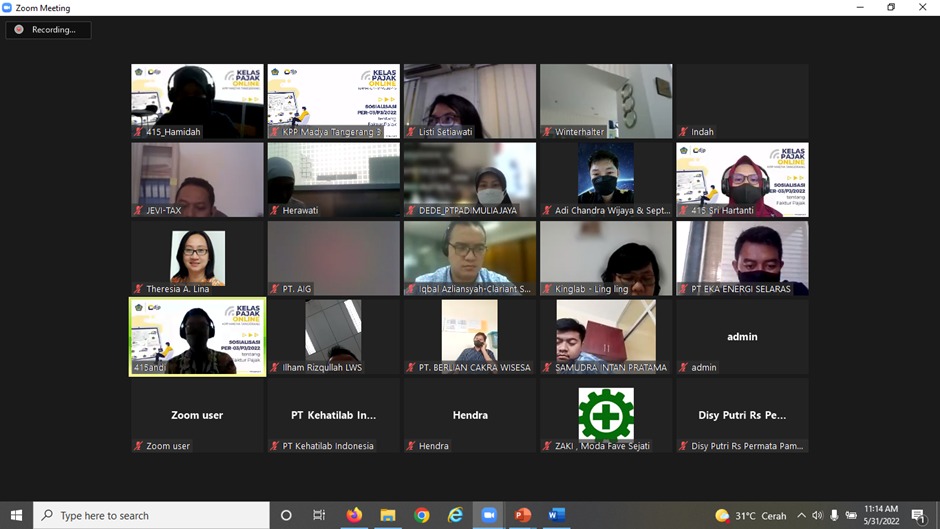Viewport: 940px width, 529px height.
Task: Click the taskbar search box
Action: (x=152, y=515)
